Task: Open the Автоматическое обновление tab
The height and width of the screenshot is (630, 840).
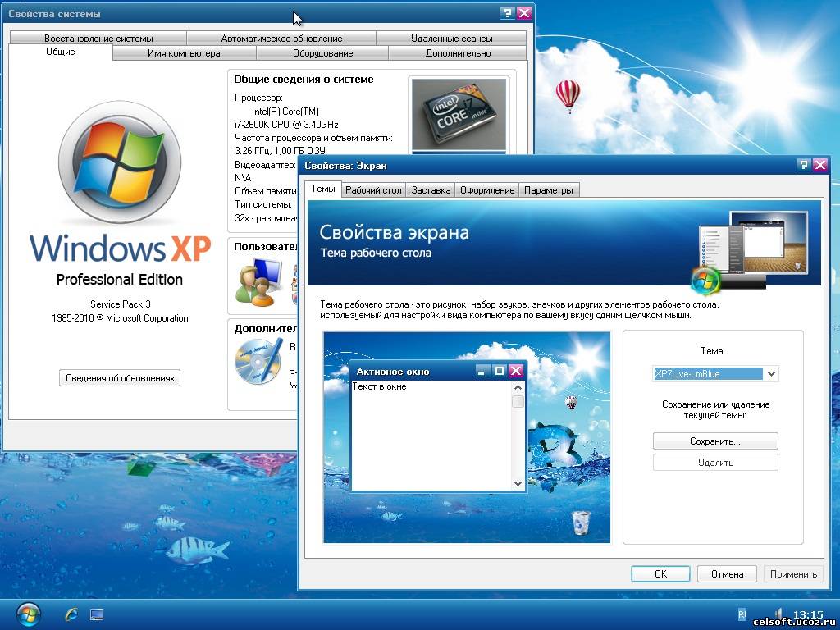Action: click(x=281, y=38)
